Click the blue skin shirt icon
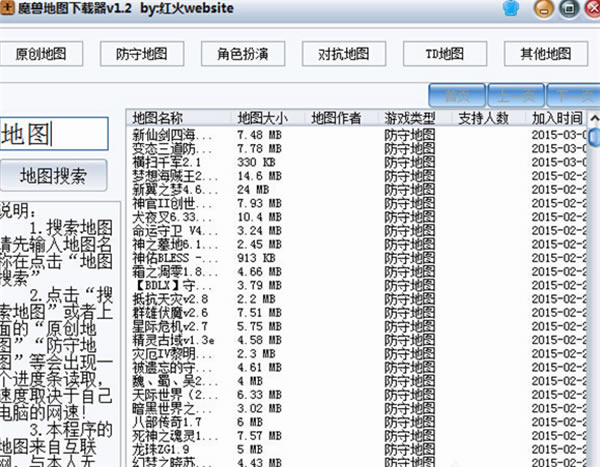600x467 pixels. [511, 9]
